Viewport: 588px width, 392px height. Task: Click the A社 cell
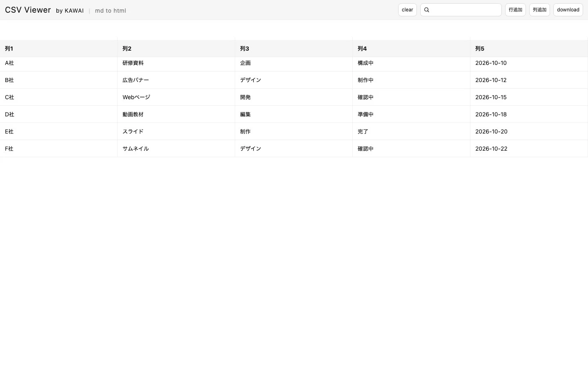pos(59,64)
